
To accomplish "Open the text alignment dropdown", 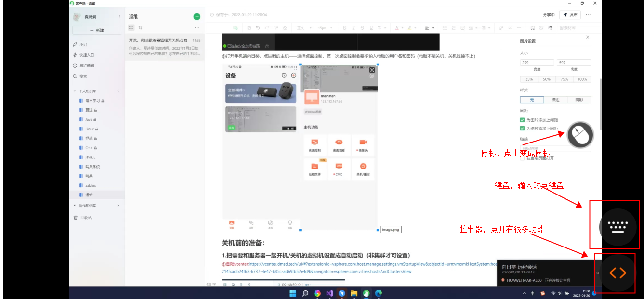I will click(429, 28).
